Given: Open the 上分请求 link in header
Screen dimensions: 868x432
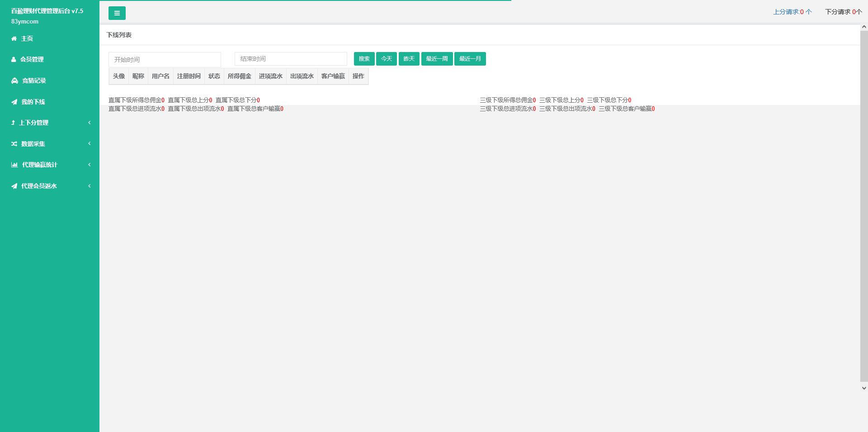Looking at the screenshot, I should pos(792,12).
